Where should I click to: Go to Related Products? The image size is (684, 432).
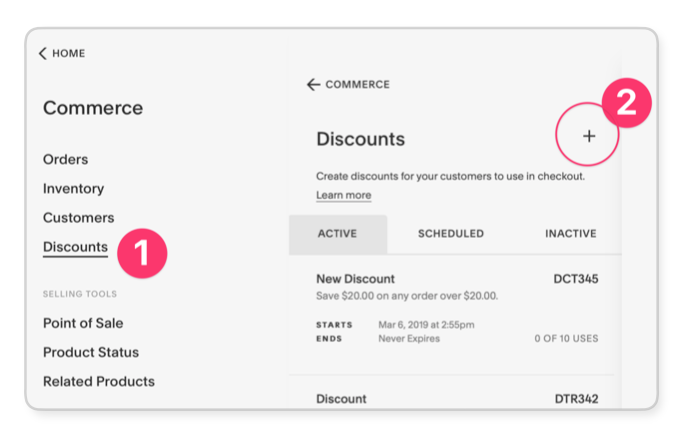[x=98, y=381]
